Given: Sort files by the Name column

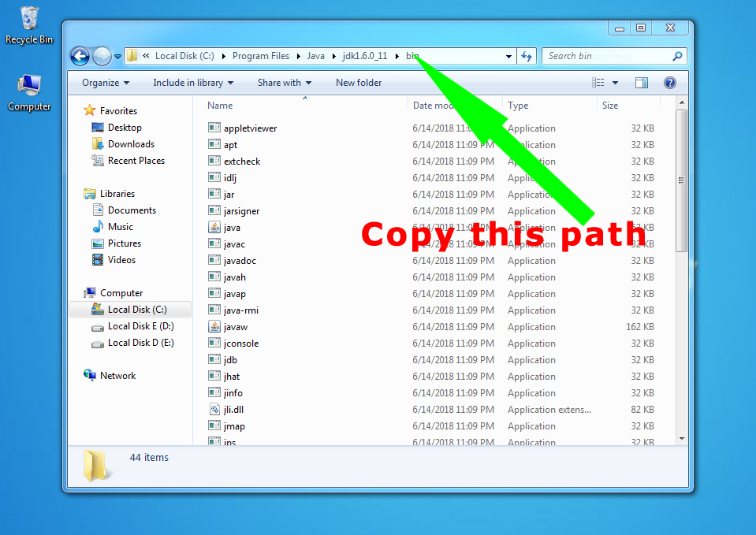Looking at the screenshot, I should 219,105.
